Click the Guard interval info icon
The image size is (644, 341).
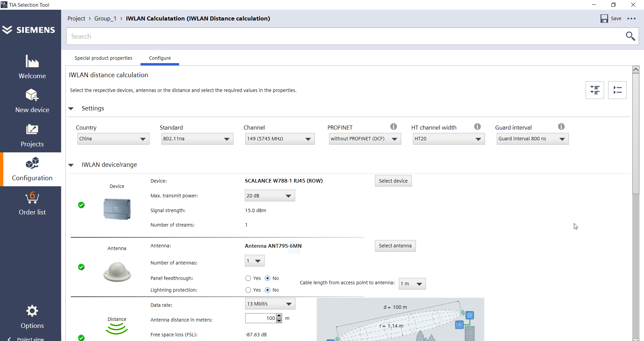click(x=561, y=127)
